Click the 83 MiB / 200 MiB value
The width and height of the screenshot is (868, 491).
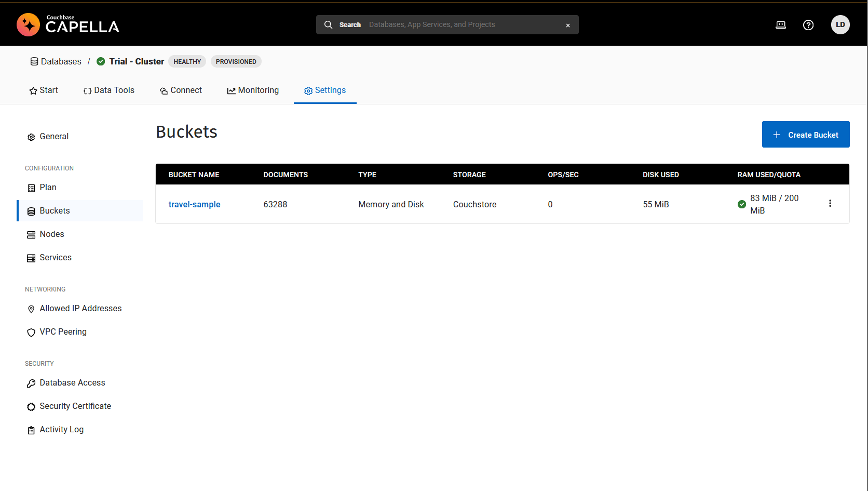(x=774, y=204)
